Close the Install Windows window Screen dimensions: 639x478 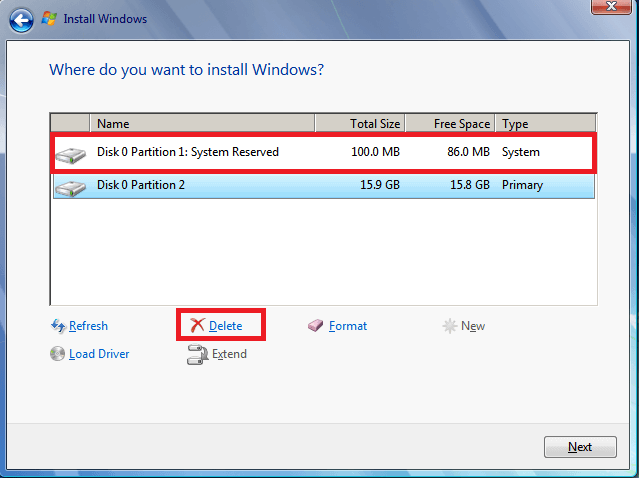point(611,8)
